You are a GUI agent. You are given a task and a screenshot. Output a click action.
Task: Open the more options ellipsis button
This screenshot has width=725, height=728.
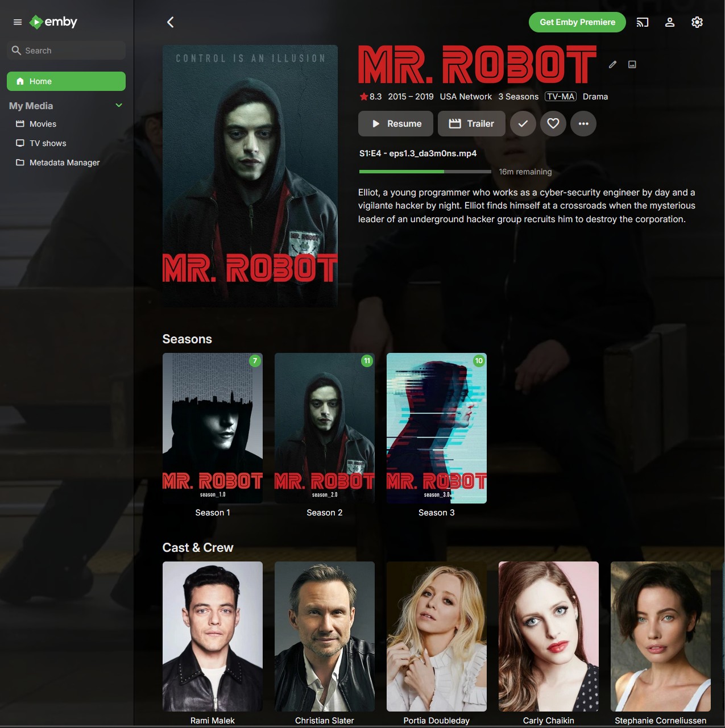tap(583, 123)
